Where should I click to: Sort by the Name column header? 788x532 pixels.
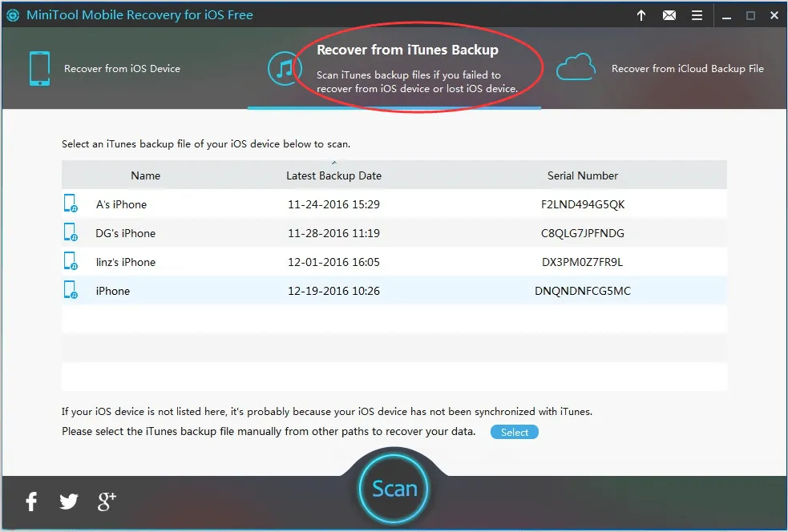[x=146, y=175]
